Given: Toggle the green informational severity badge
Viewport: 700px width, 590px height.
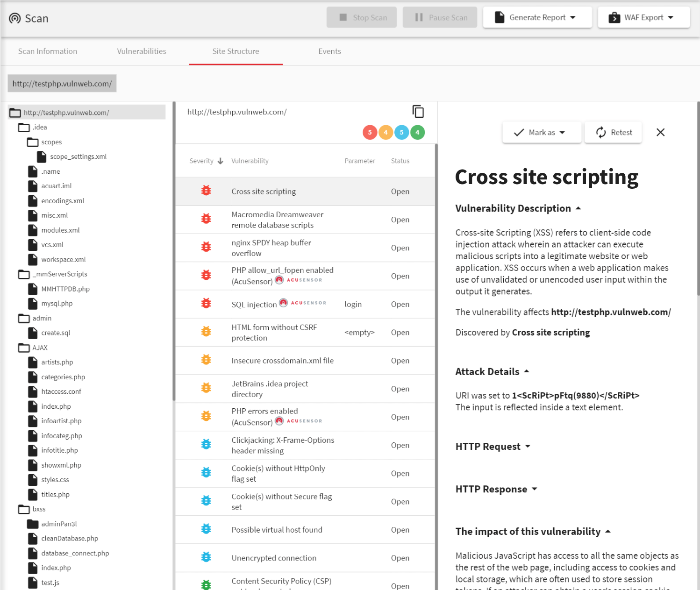Looking at the screenshot, I should point(417,132).
